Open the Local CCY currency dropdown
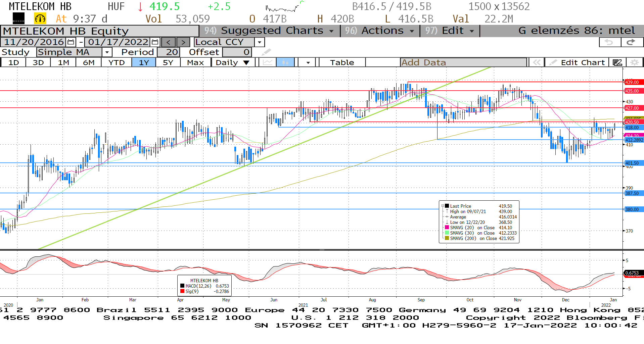This screenshot has width=644, height=344. [260, 42]
